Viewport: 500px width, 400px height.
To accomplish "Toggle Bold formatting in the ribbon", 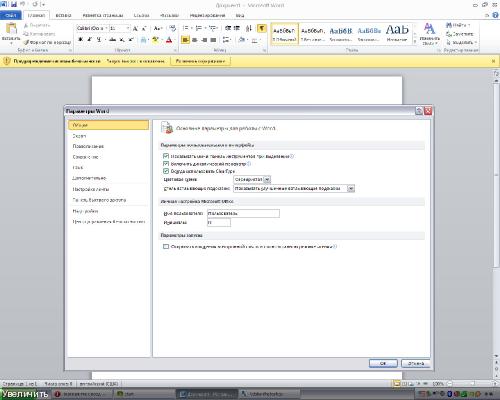I will [x=80, y=40].
